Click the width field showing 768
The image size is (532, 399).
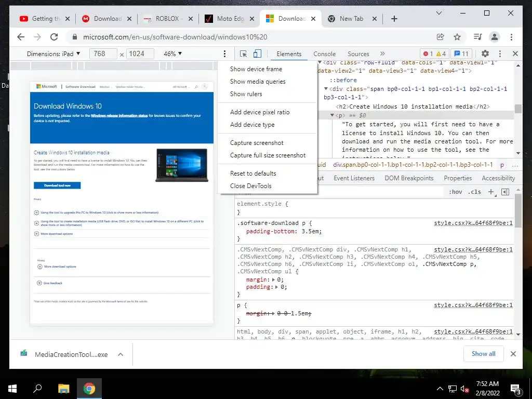click(103, 54)
